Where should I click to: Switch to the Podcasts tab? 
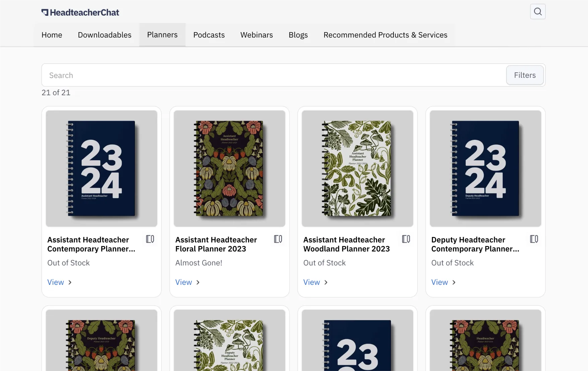[x=209, y=35]
